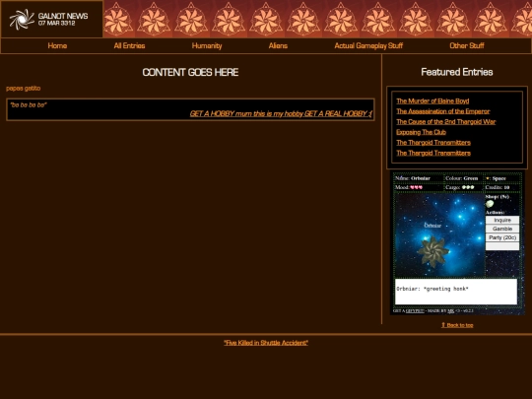The height and width of the screenshot is (399, 532).
Task: Open the Aliens section
Action: click(x=278, y=45)
